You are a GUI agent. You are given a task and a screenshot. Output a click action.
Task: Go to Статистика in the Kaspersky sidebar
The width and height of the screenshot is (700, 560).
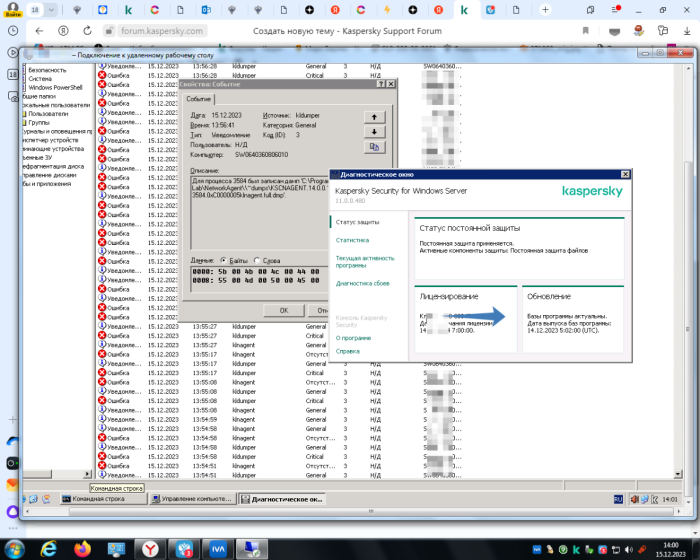point(352,240)
